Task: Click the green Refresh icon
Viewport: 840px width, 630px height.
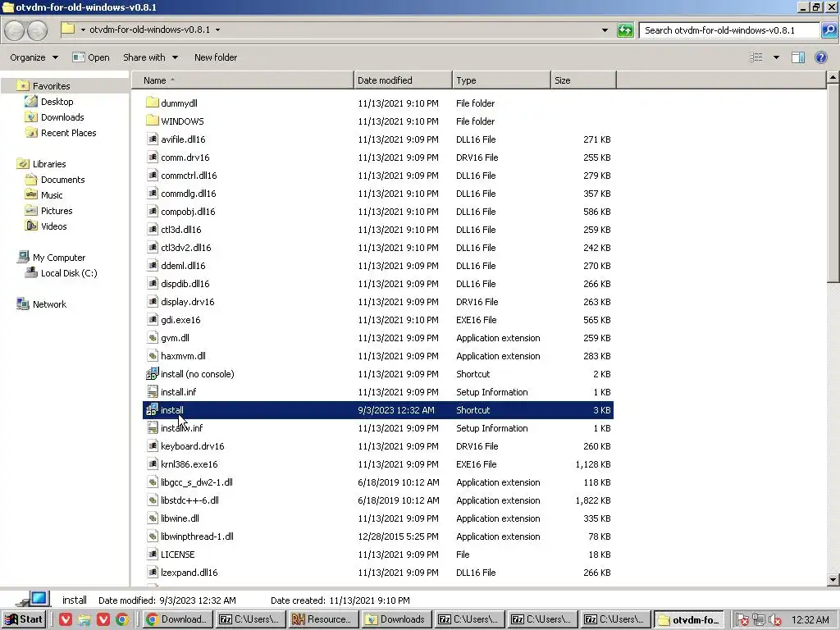Action: click(624, 30)
